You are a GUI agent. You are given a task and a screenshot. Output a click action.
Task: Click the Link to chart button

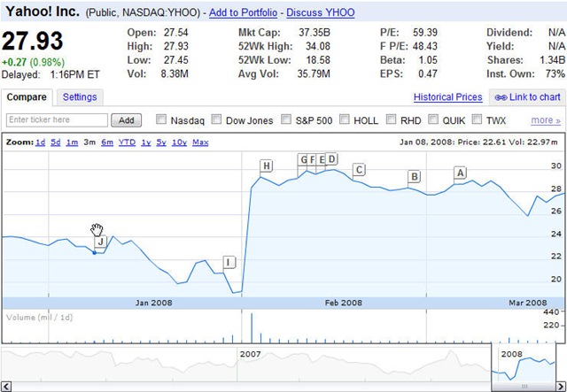pos(528,97)
